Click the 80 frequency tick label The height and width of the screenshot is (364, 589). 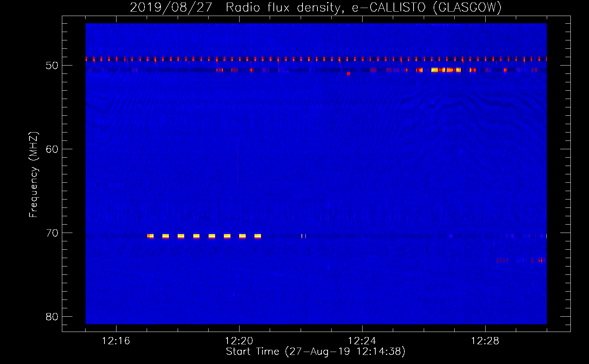[x=52, y=317]
